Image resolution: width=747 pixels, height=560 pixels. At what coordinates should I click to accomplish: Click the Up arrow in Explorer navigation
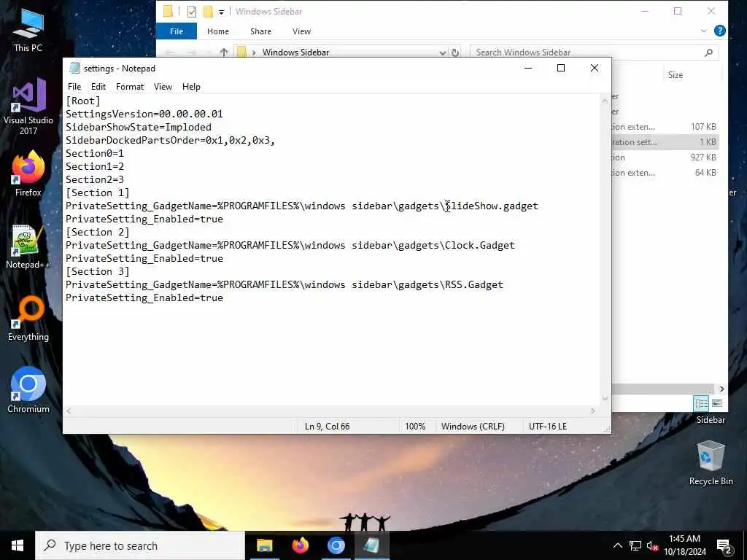[223, 52]
